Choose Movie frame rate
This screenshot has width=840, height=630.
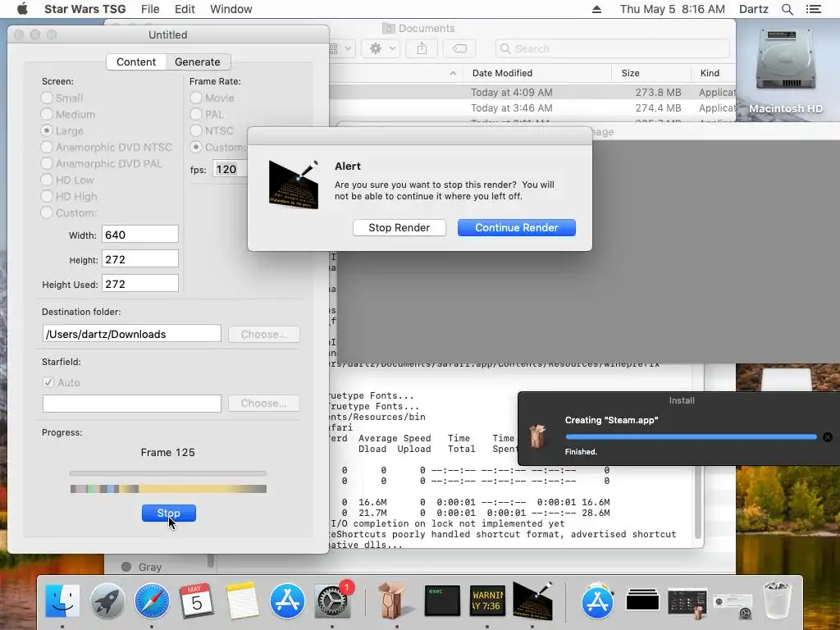(x=196, y=98)
